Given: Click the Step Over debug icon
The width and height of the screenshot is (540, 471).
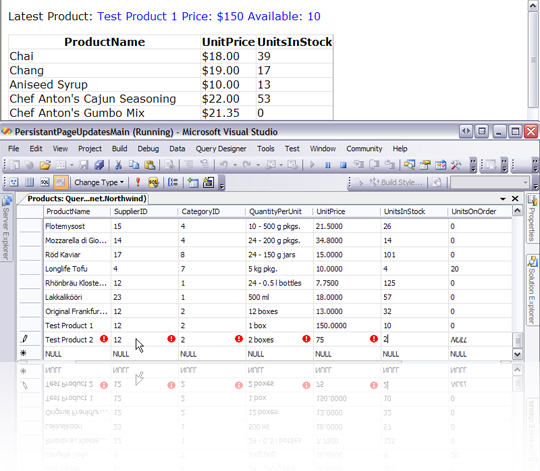Looking at the screenshot, I should 374,165.
